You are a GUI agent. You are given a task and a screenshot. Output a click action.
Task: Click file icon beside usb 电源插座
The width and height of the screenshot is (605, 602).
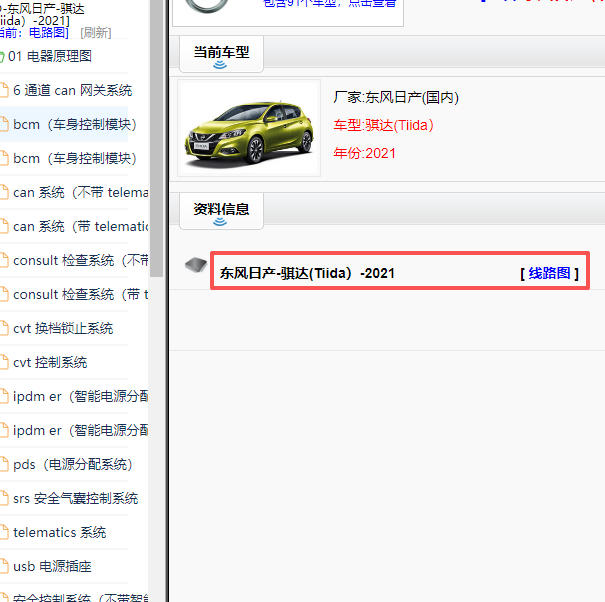click(x=4, y=566)
